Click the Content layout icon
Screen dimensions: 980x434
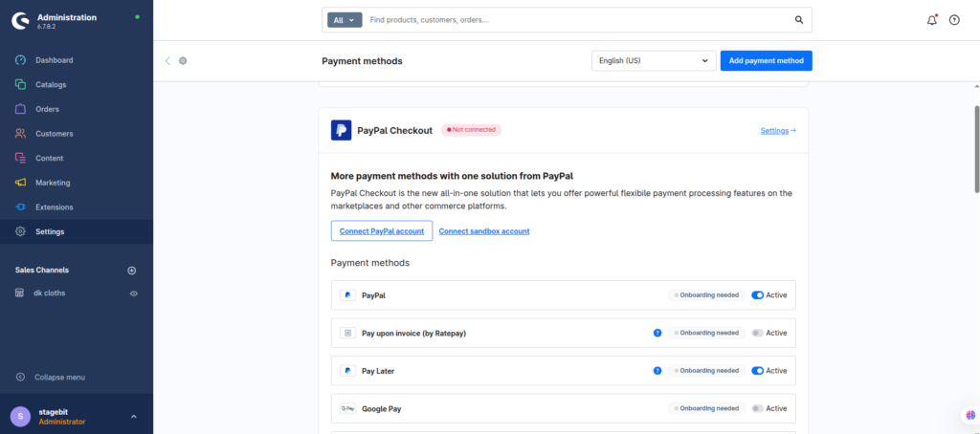click(21, 158)
